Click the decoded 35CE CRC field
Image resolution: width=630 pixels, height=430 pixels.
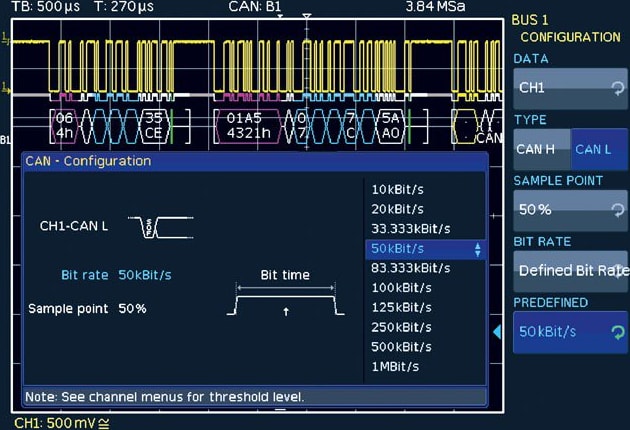[153, 125]
